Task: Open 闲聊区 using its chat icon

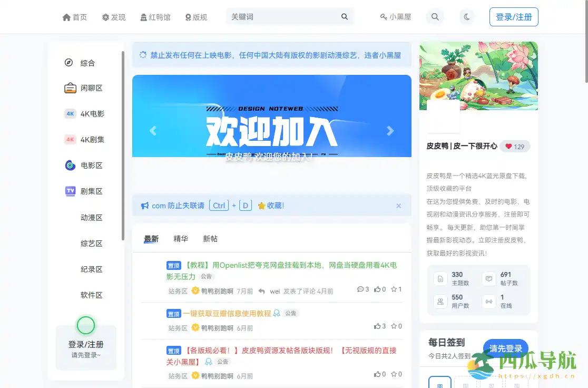Action: point(69,88)
